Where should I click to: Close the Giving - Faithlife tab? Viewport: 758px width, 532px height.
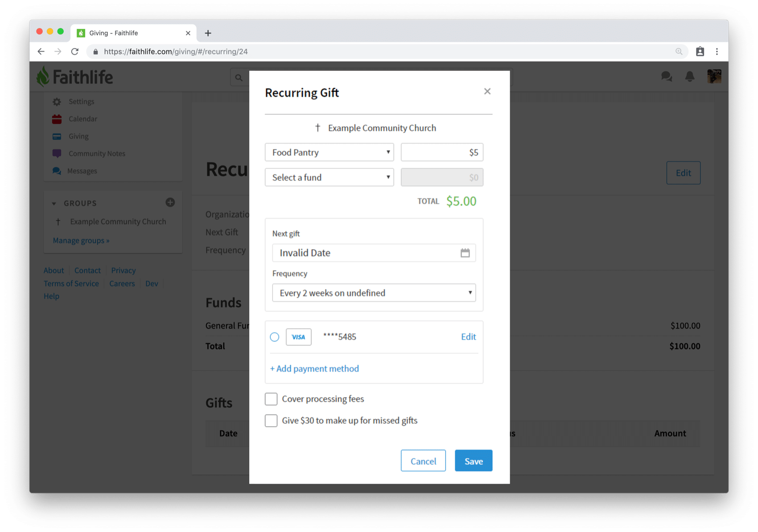click(x=188, y=33)
